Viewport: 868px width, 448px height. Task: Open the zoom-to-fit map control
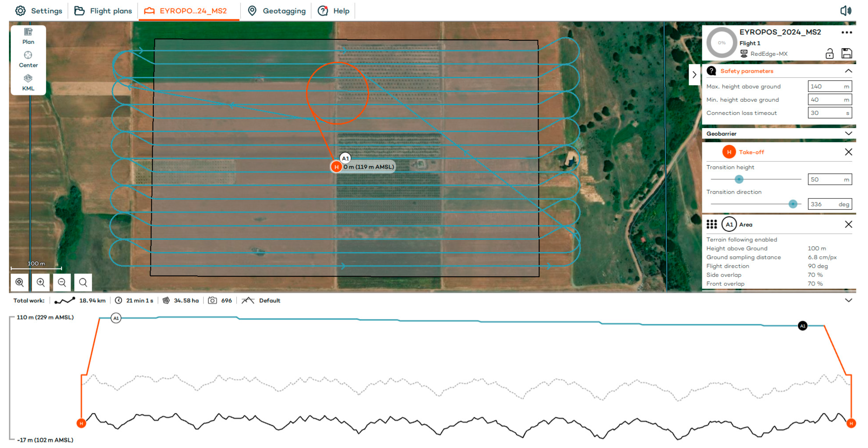pyautogui.click(x=19, y=282)
